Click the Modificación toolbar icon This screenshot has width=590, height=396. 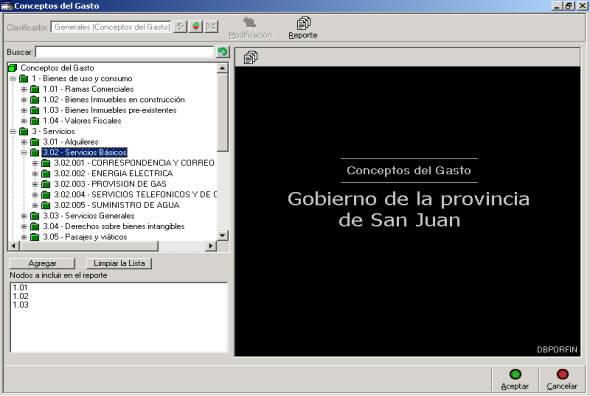pyautogui.click(x=249, y=23)
